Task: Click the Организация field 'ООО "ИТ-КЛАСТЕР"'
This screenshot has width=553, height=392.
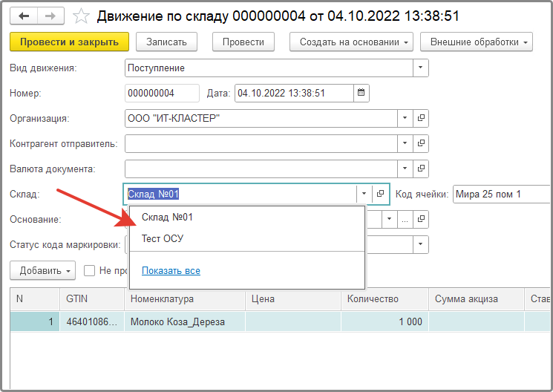Action: point(261,118)
